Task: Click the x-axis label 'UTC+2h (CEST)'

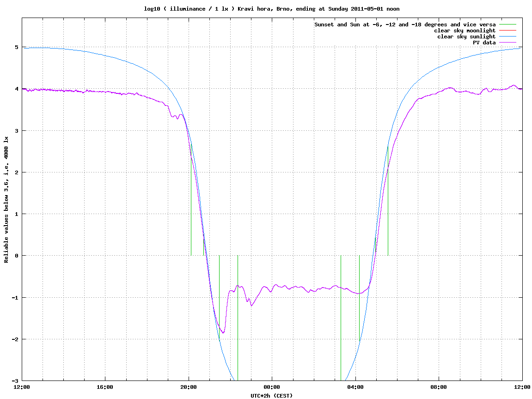Action: coord(271,396)
